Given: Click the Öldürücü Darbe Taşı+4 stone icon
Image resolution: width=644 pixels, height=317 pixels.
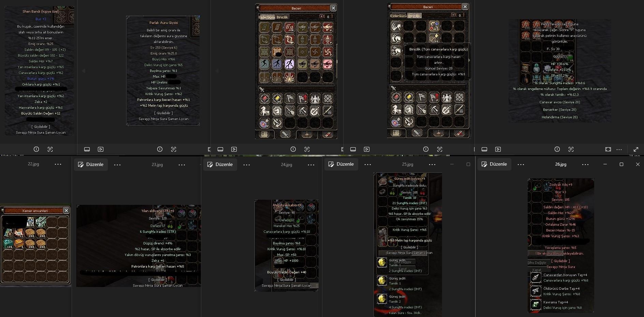Looking at the screenshot, I should pos(536,291).
